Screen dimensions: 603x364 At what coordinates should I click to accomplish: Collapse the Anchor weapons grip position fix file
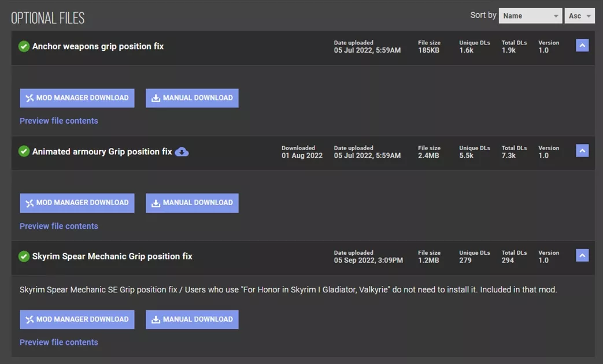point(582,46)
